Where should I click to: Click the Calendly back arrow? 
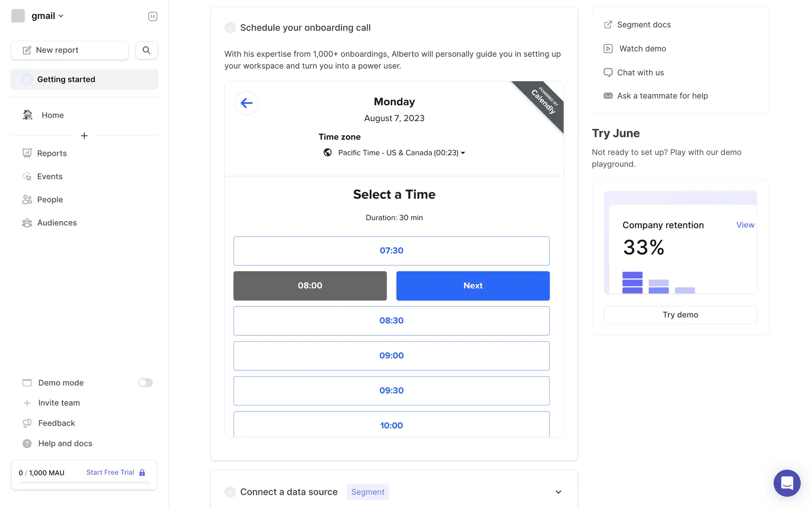coord(247,103)
